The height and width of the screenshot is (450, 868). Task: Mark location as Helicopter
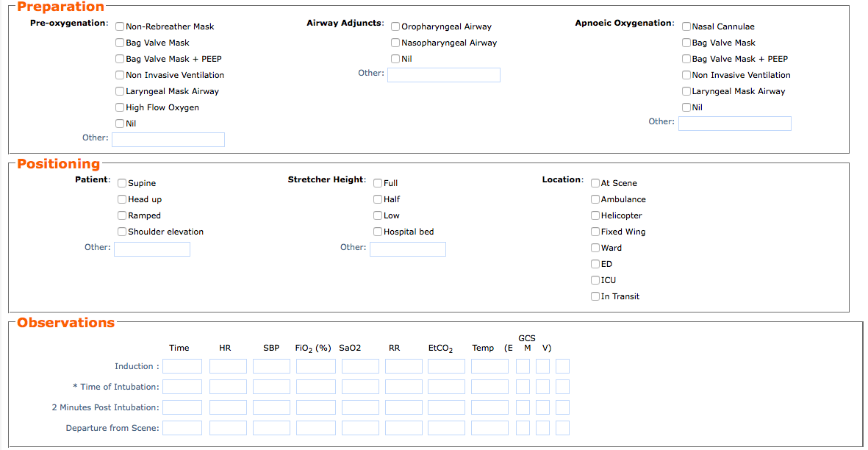(x=595, y=215)
